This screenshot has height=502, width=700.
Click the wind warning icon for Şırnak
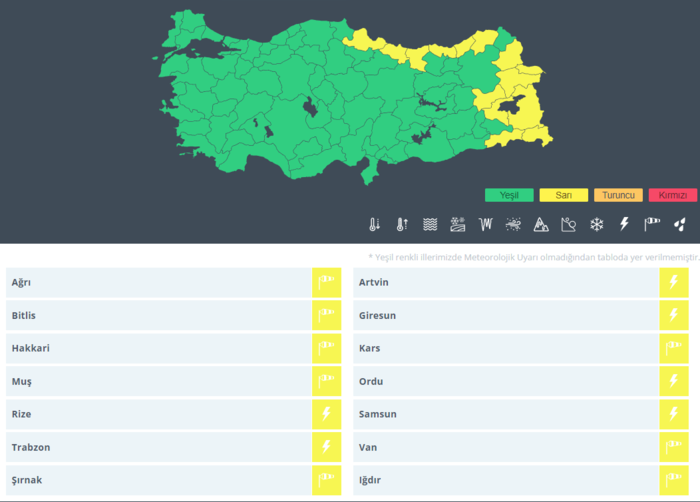[x=326, y=480]
